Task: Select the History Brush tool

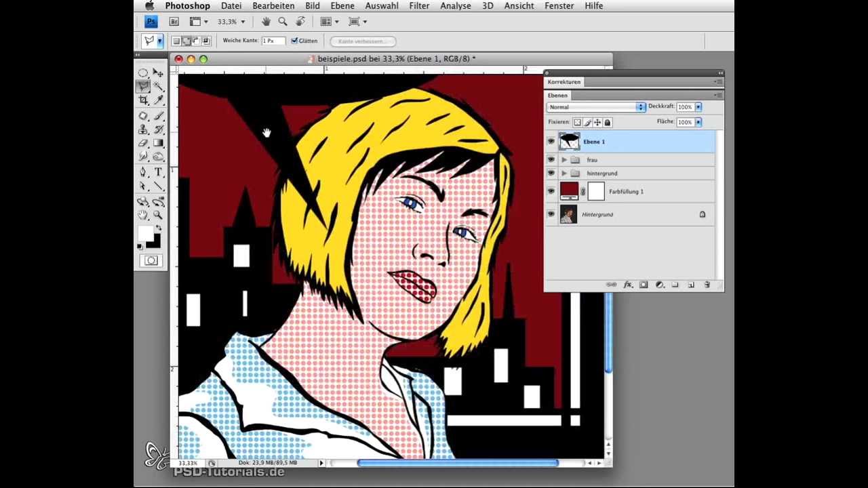Action: [158, 129]
